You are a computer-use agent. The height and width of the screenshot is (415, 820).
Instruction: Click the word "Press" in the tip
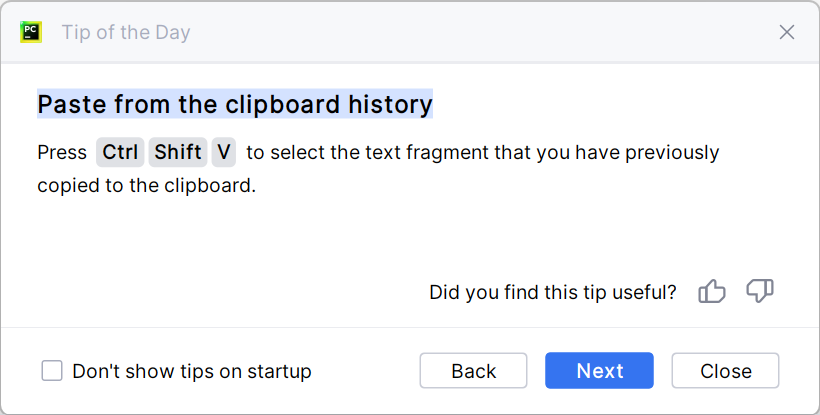pyautogui.click(x=62, y=153)
